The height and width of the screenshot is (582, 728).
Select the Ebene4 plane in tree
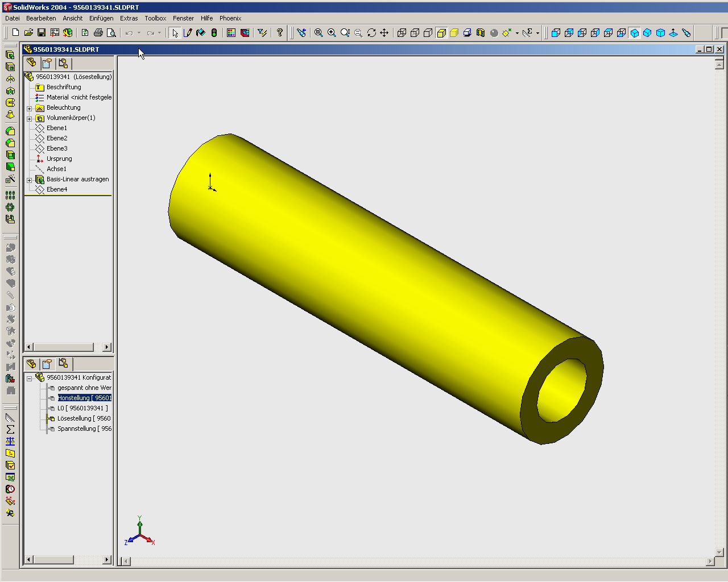[x=57, y=190]
